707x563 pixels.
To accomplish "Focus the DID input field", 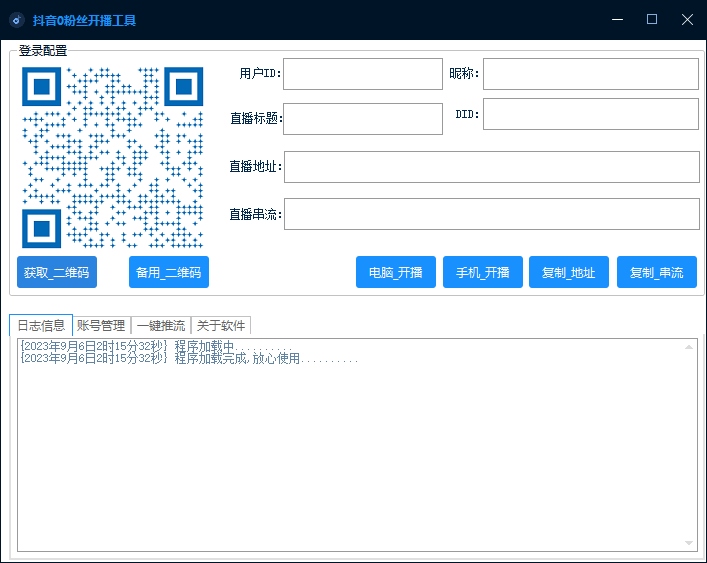I will tap(591, 114).
